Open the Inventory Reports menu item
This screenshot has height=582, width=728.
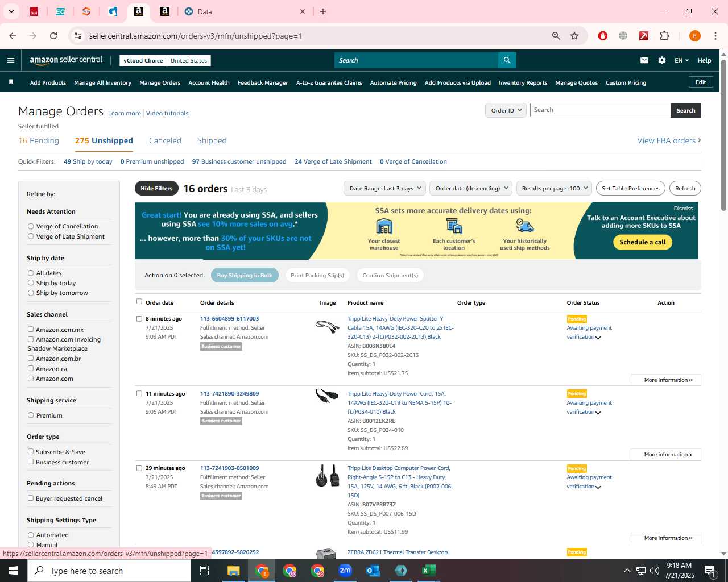click(x=523, y=82)
